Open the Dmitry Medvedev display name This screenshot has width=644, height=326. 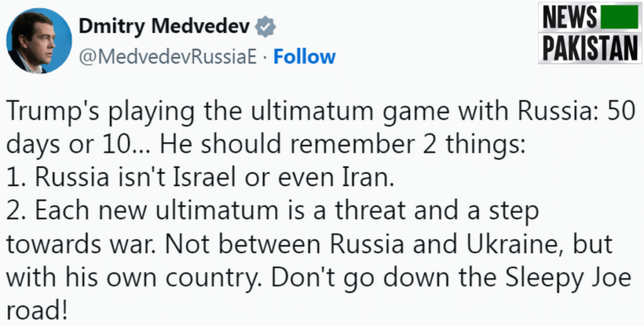pyautogui.click(x=164, y=28)
